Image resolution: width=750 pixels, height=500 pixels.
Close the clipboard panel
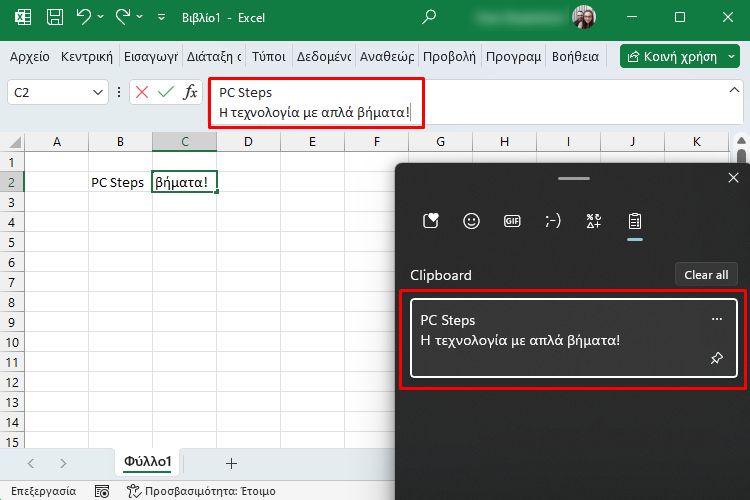pyautogui.click(x=733, y=178)
